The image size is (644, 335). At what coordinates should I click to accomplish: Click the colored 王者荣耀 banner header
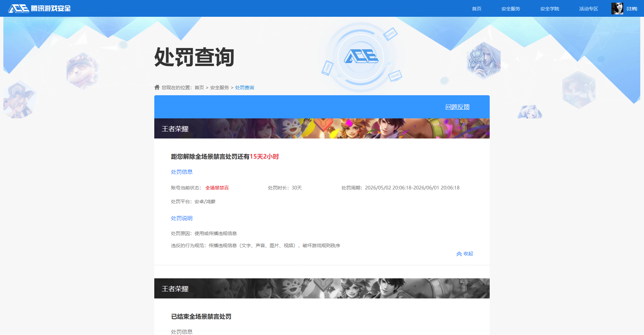click(x=322, y=128)
